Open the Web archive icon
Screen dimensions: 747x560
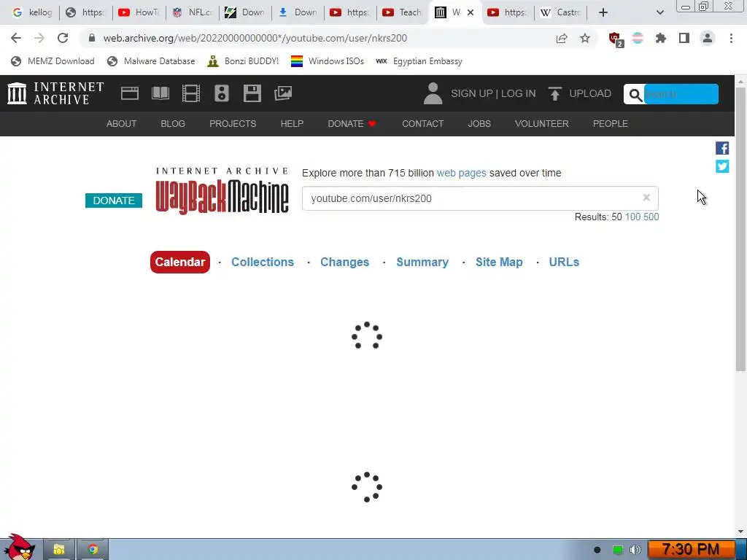(x=130, y=93)
